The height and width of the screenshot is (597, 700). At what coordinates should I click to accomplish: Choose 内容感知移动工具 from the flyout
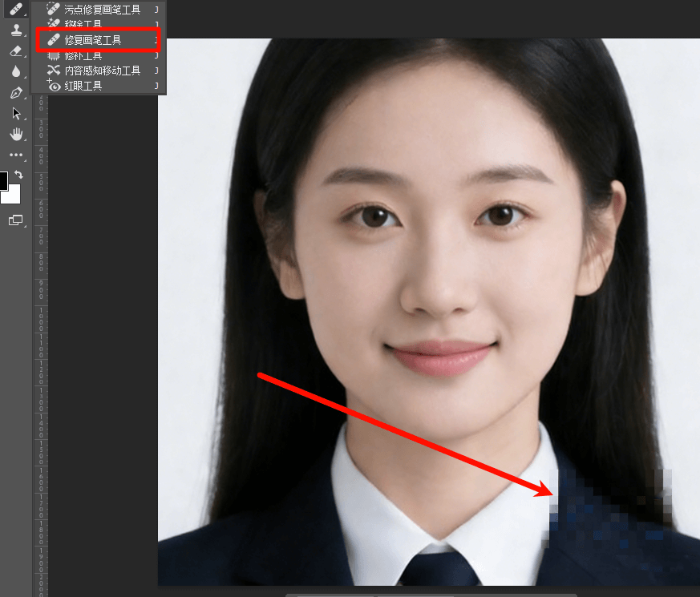pos(102,71)
